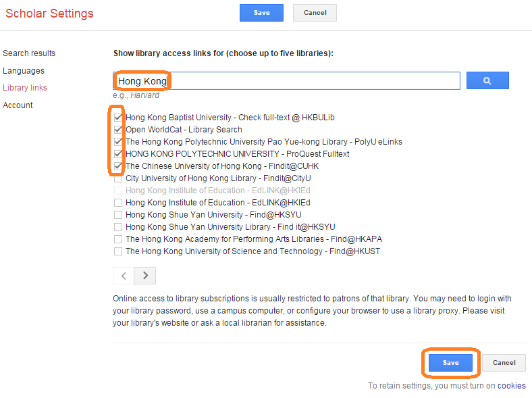Uncheck ProQuest Fulltext checkbox
Screen dimensions: 532x398
(x=118, y=154)
